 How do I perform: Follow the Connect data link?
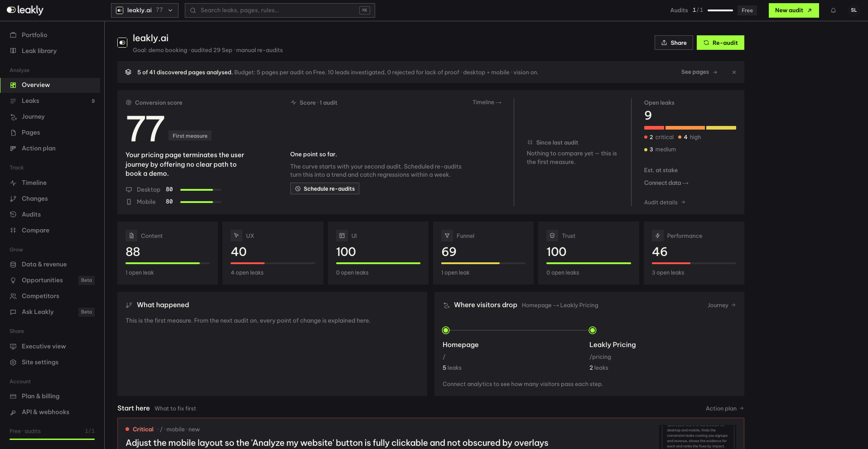(666, 183)
